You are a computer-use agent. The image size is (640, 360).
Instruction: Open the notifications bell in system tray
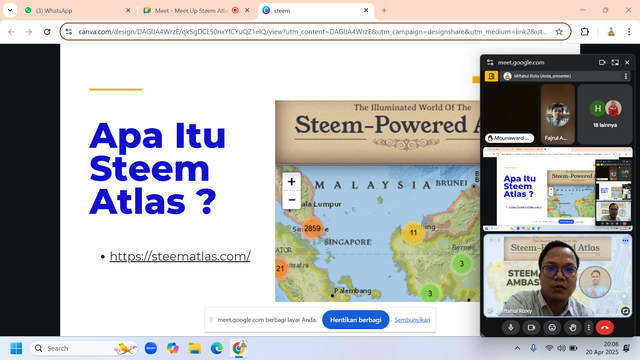(x=627, y=348)
